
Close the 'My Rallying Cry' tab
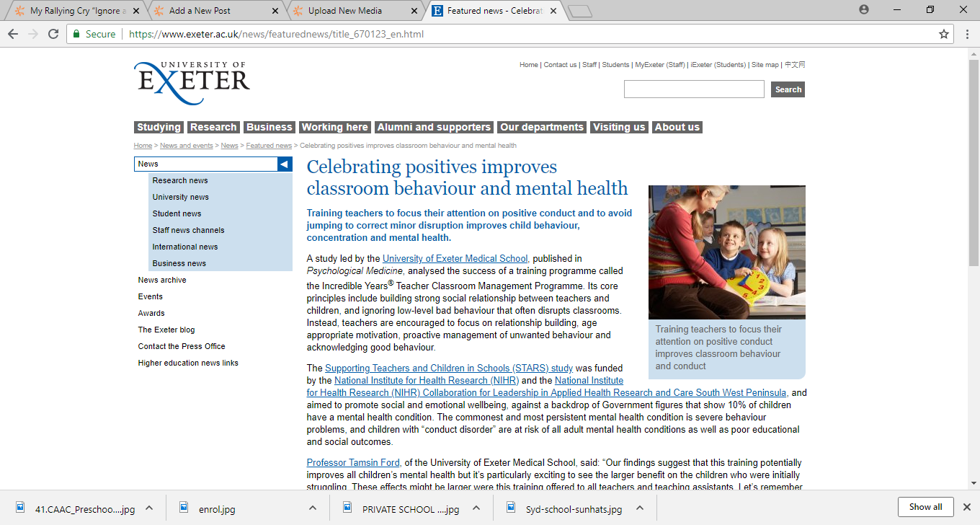coord(138,11)
